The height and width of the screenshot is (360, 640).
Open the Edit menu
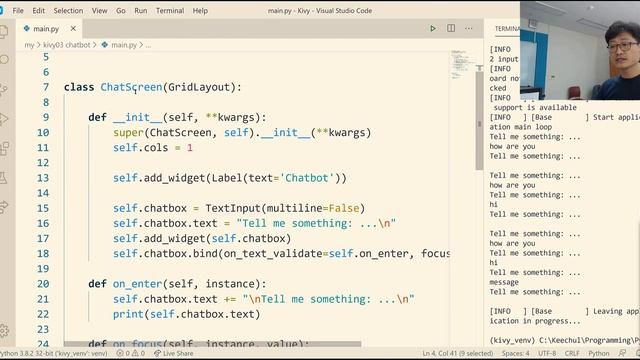tap(38, 11)
